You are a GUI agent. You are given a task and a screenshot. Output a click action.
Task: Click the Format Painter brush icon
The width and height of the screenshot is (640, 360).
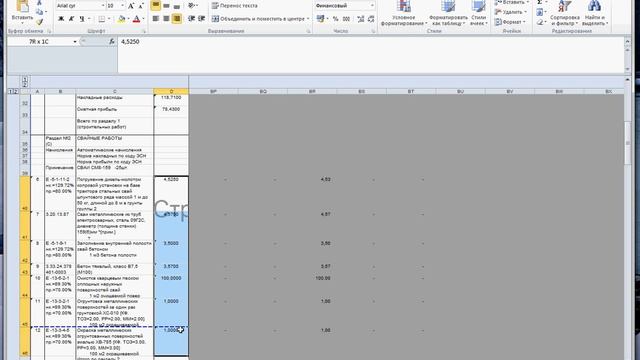pos(40,22)
